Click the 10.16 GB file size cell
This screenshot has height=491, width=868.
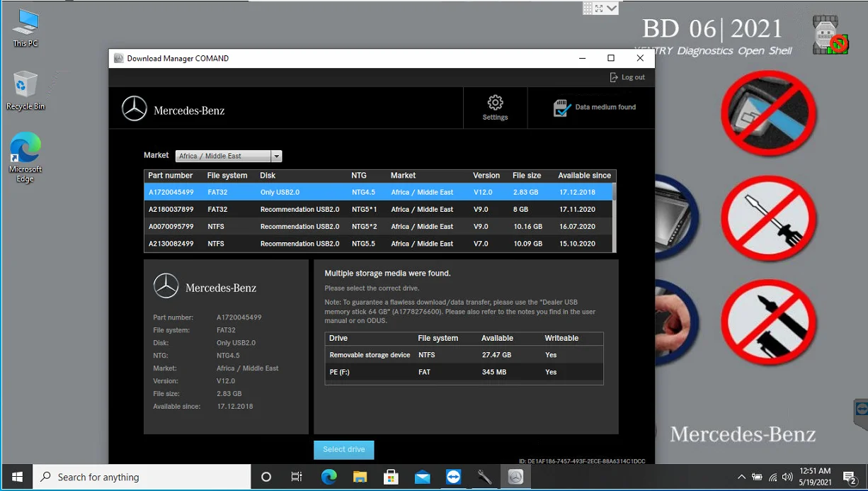click(527, 227)
